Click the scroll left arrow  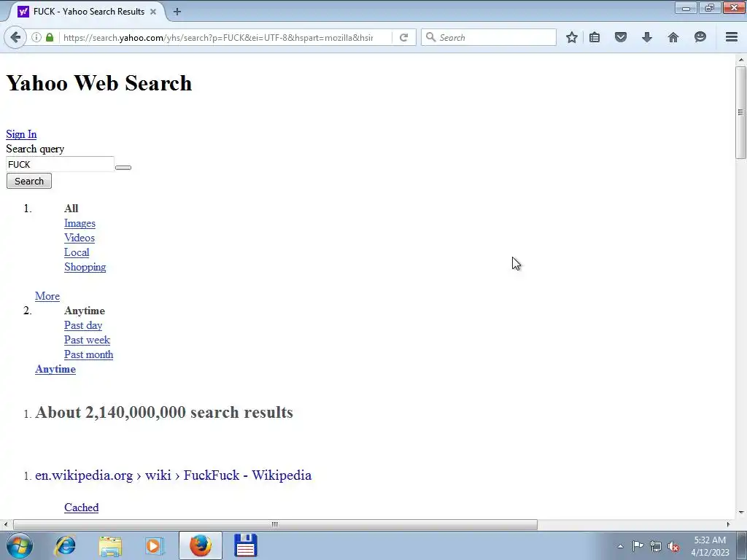click(x=6, y=524)
